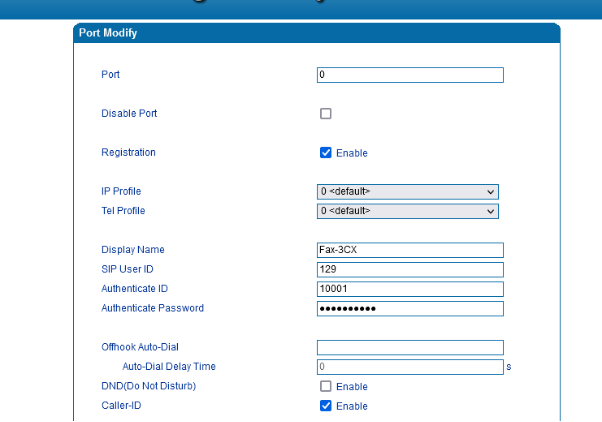This screenshot has height=422, width=602.
Task: Click the Auto-Dial Delay Time label
Action: [x=169, y=366]
